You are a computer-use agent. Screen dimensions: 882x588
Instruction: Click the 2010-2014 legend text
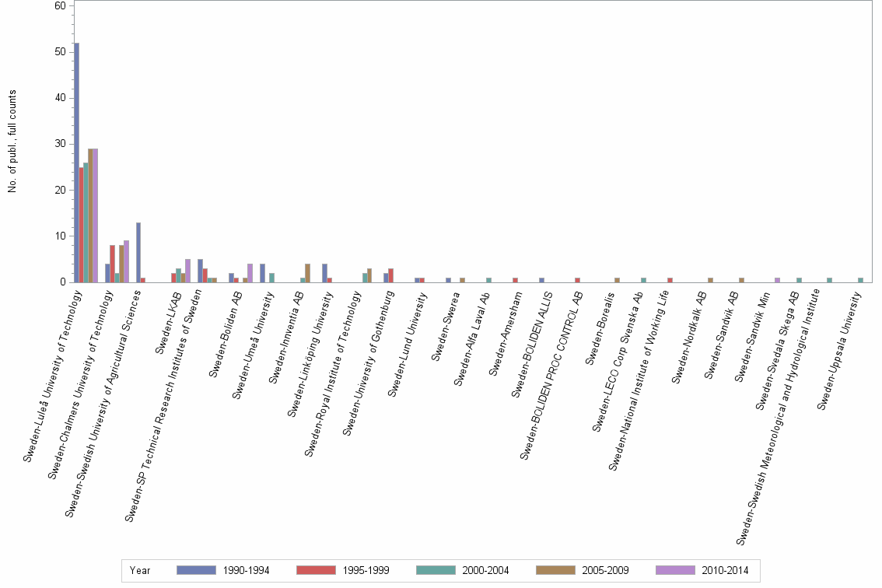pyautogui.click(x=725, y=570)
